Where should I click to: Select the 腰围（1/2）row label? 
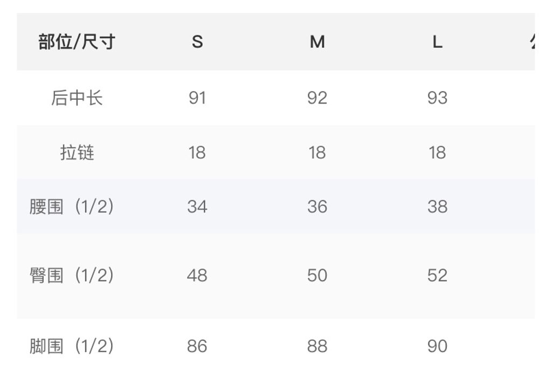click(x=72, y=207)
